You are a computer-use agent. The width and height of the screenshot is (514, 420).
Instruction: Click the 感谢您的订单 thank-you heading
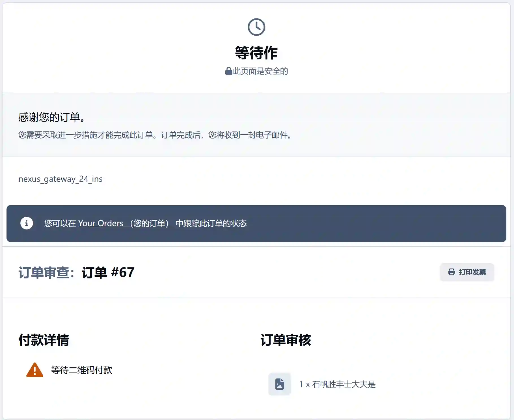click(52, 117)
